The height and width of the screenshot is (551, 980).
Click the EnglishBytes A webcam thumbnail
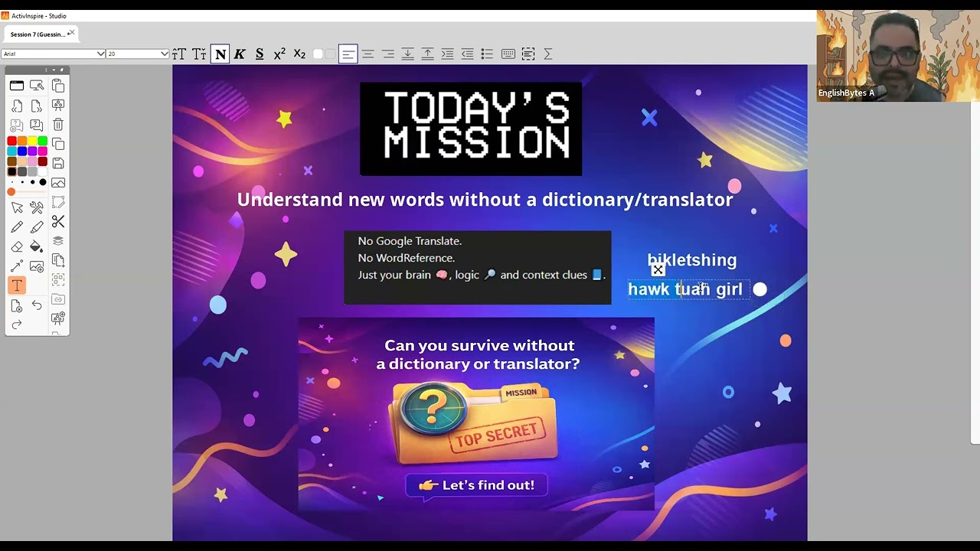click(897, 56)
